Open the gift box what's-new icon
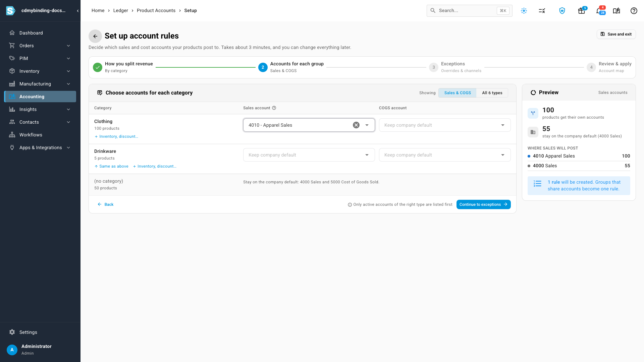Image resolution: width=644 pixels, height=362 pixels. [582, 11]
